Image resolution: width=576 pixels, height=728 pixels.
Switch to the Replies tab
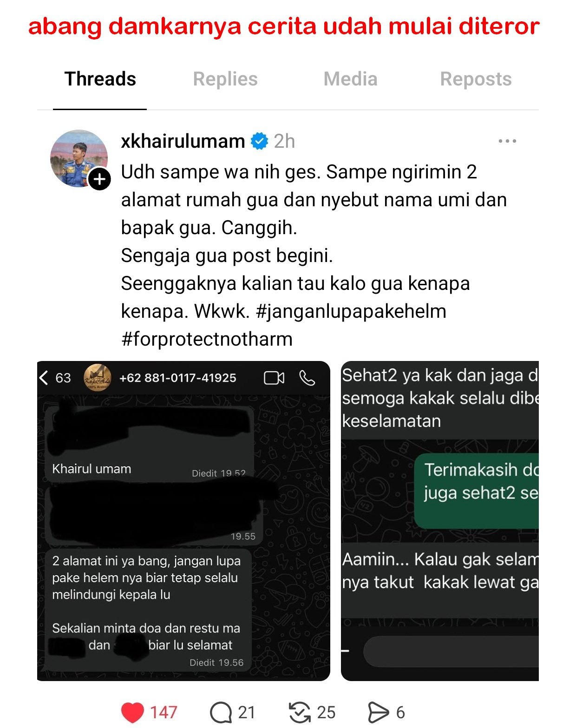[x=225, y=79]
